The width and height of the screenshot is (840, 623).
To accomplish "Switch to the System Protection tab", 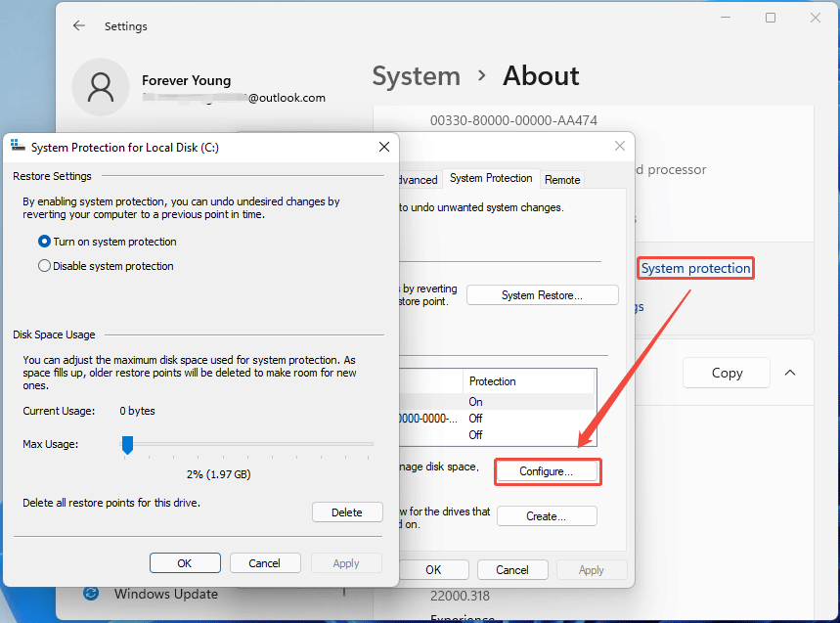I will click(x=491, y=178).
